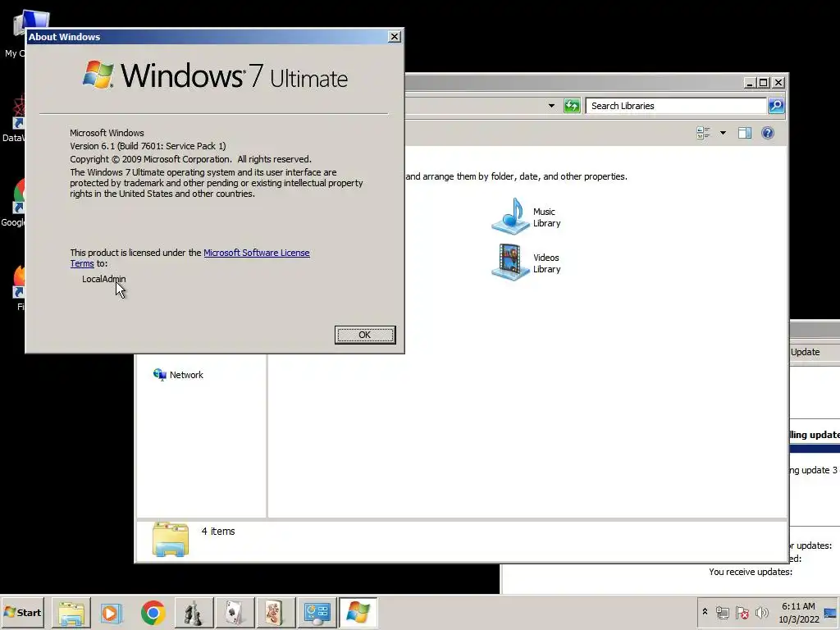Close the Libraries Explorer window
Screen dimensions: 840x630
coord(778,83)
